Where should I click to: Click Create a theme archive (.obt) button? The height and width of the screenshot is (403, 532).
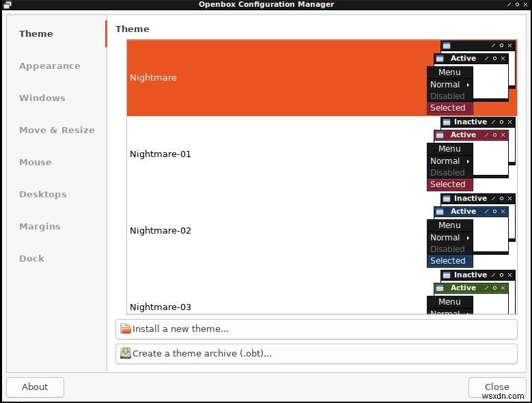[x=316, y=354]
